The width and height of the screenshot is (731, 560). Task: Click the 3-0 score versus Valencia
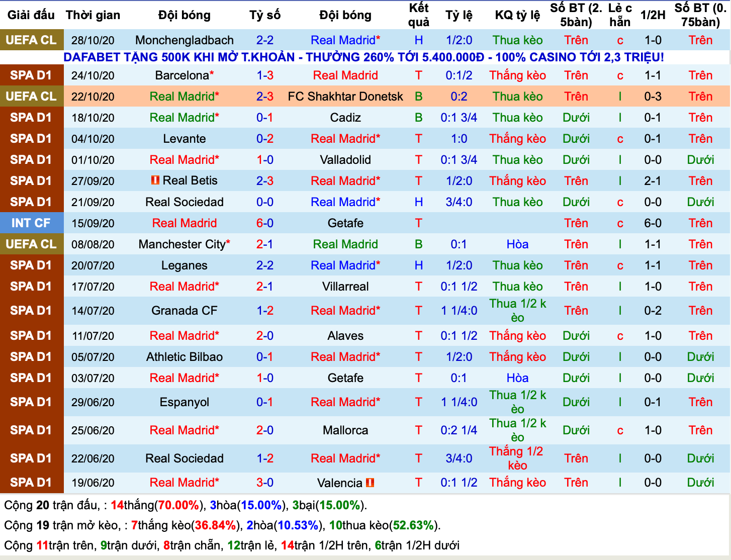pos(265,483)
